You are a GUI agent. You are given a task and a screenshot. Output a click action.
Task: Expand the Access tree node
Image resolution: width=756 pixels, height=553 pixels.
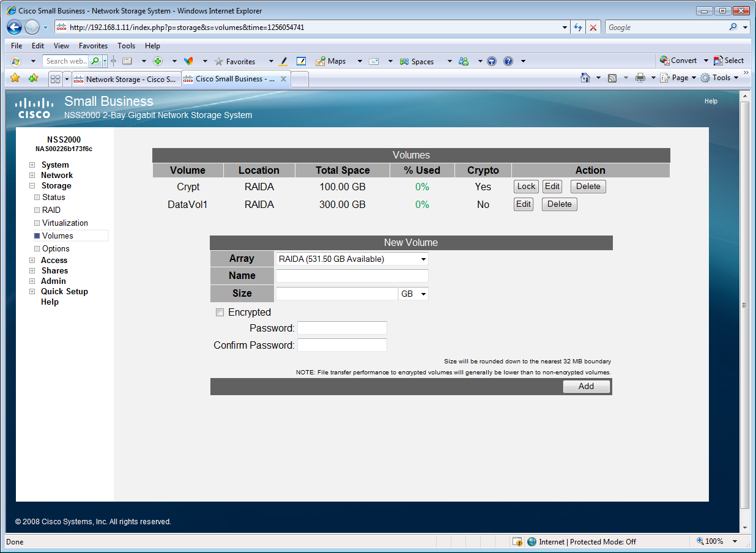pyautogui.click(x=32, y=261)
